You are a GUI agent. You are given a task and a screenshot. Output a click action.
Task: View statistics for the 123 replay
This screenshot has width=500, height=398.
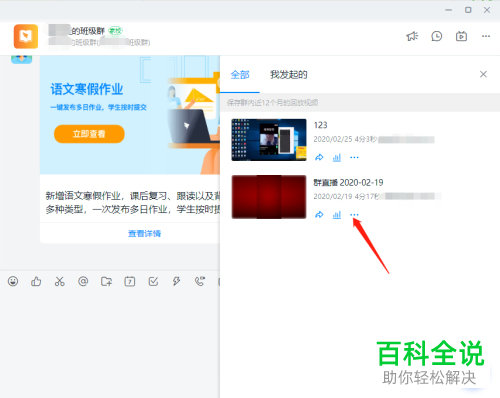click(337, 157)
